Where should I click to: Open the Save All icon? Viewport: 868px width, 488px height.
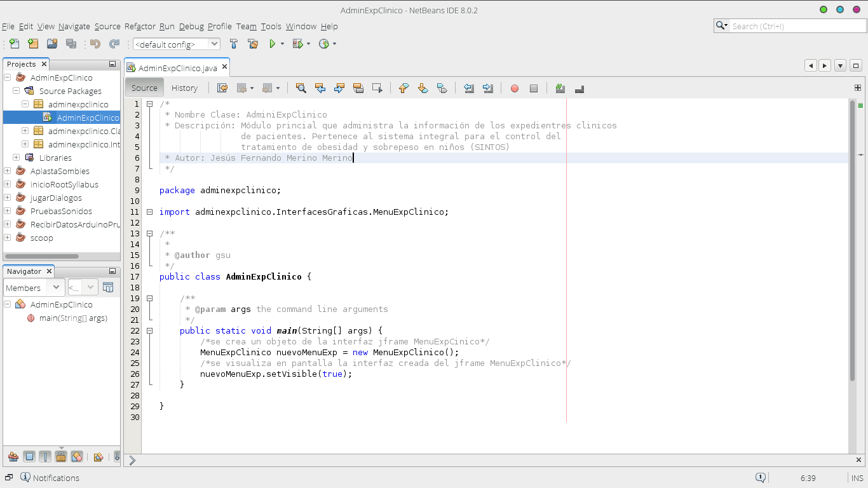click(x=70, y=44)
